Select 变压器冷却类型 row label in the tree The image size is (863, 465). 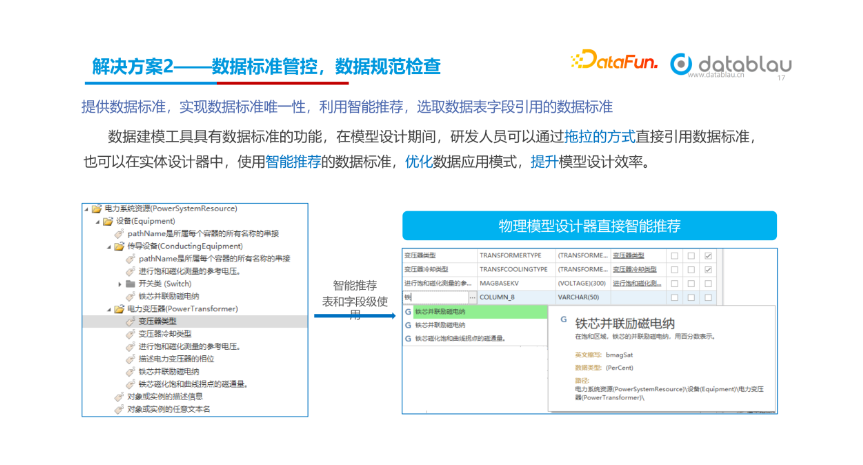(165, 334)
